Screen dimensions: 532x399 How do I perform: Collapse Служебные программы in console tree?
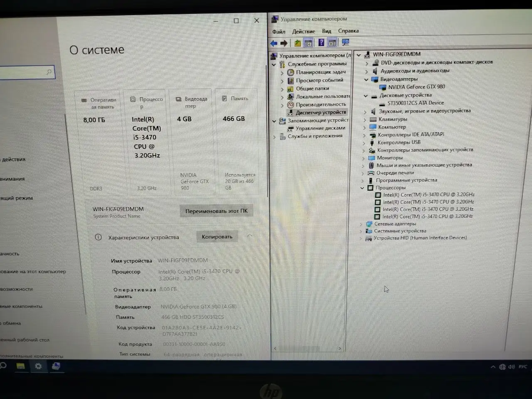tap(274, 64)
